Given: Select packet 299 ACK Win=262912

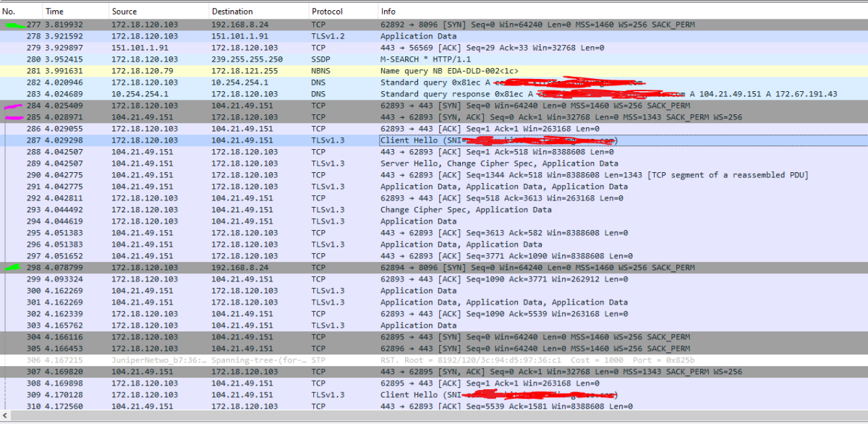Looking at the screenshot, I should click(x=434, y=279).
